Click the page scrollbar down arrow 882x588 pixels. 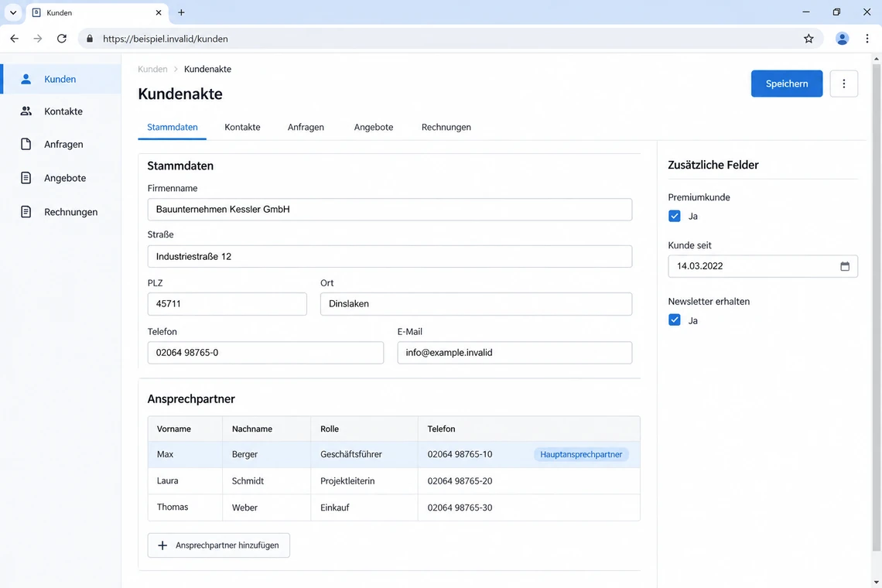click(x=877, y=583)
